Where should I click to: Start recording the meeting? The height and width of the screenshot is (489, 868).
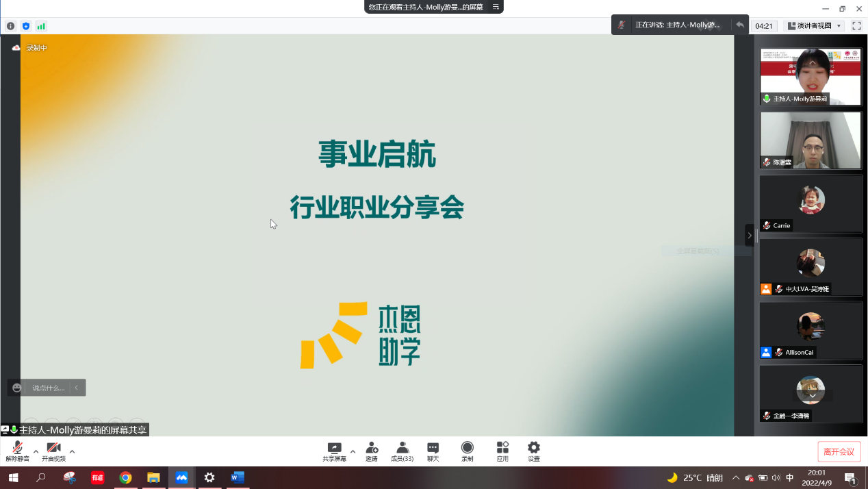click(x=467, y=451)
